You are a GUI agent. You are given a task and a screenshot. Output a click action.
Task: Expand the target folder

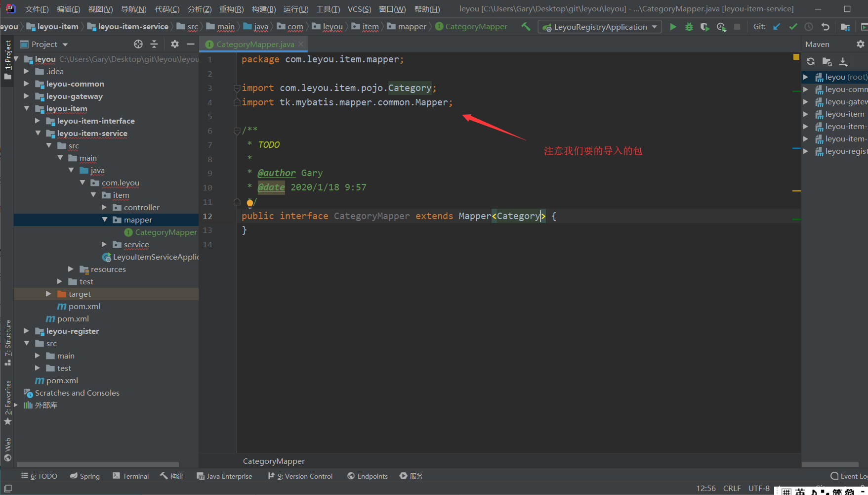click(48, 294)
